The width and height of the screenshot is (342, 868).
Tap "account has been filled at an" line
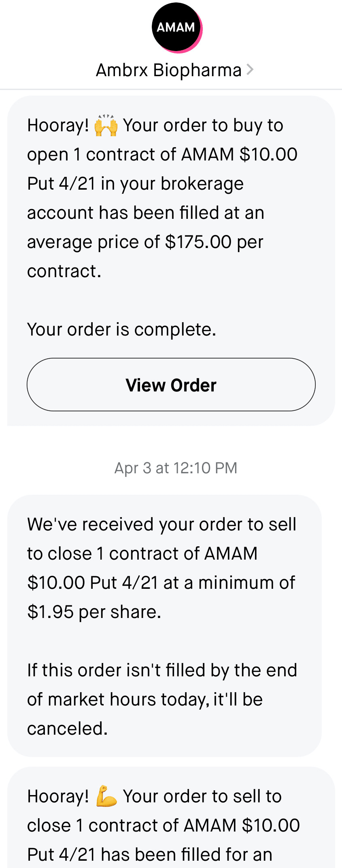[145, 213]
